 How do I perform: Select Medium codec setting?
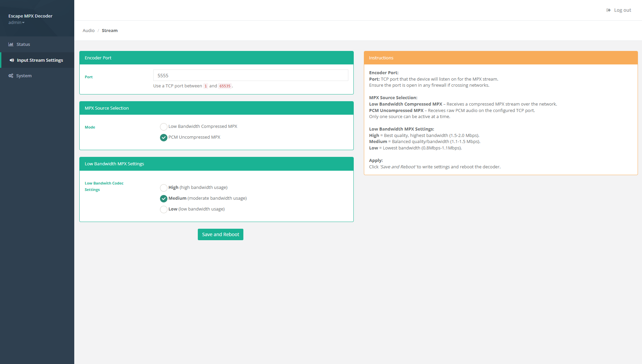coord(164,198)
